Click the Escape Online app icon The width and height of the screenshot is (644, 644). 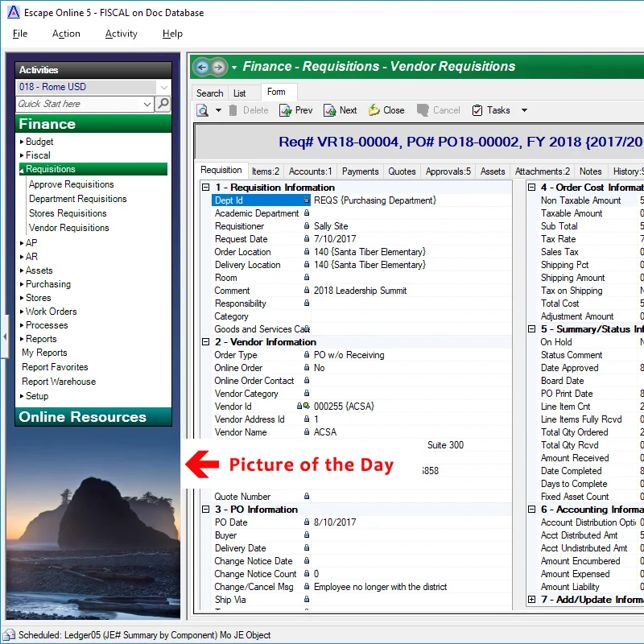click(14, 12)
